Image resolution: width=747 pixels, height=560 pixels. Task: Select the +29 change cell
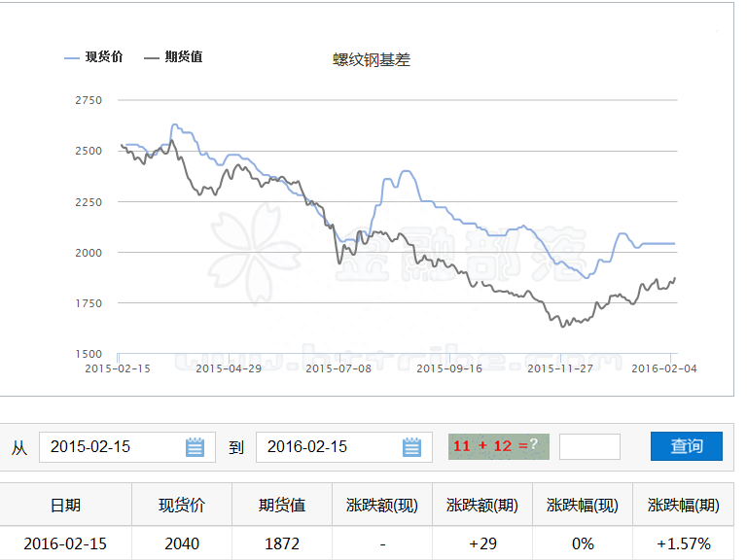(482, 543)
